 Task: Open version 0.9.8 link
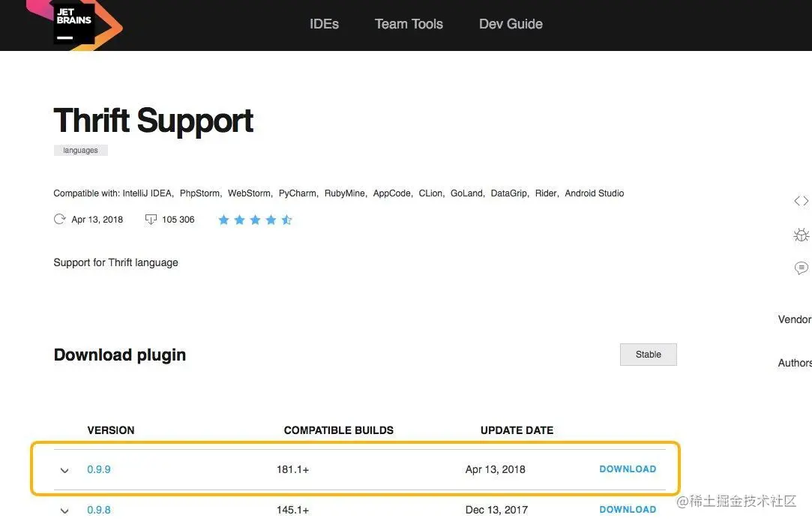(x=98, y=510)
